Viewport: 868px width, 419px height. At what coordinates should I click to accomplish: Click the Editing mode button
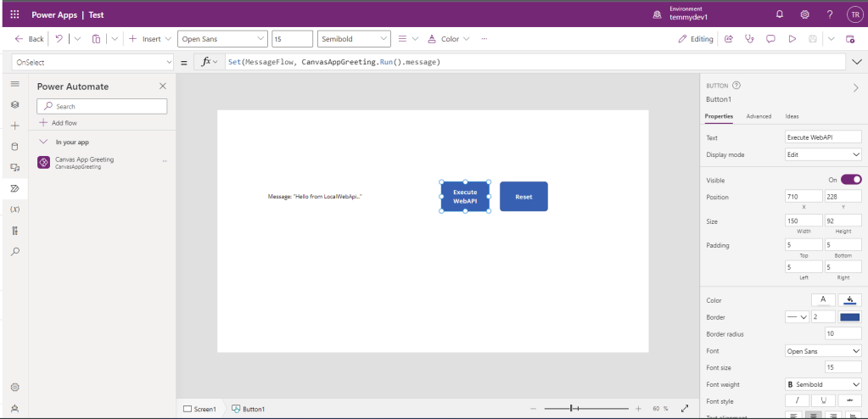[696, 39]
